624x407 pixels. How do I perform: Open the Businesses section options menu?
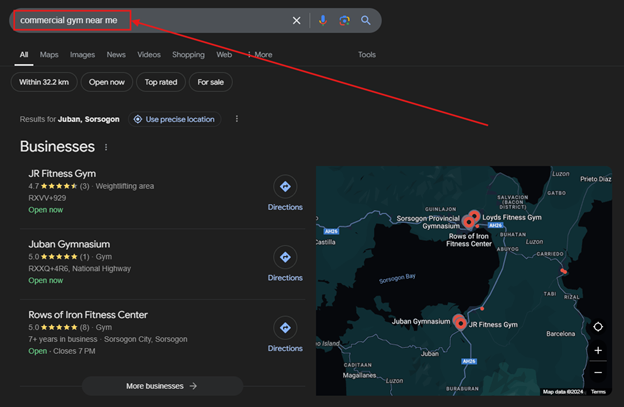[x=106, y=147]
